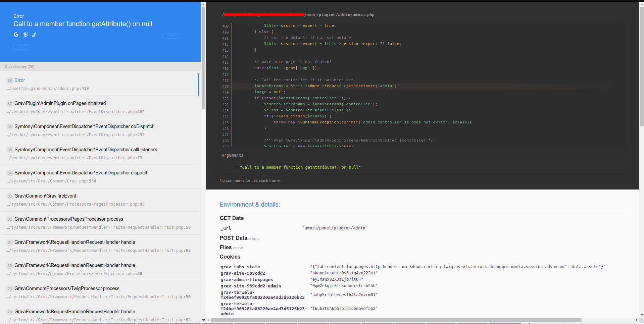Click cookie value "uabp5rfblheqesth4ta2ovrm81"
The image size is (644, 324).
(x=344, y=295)
